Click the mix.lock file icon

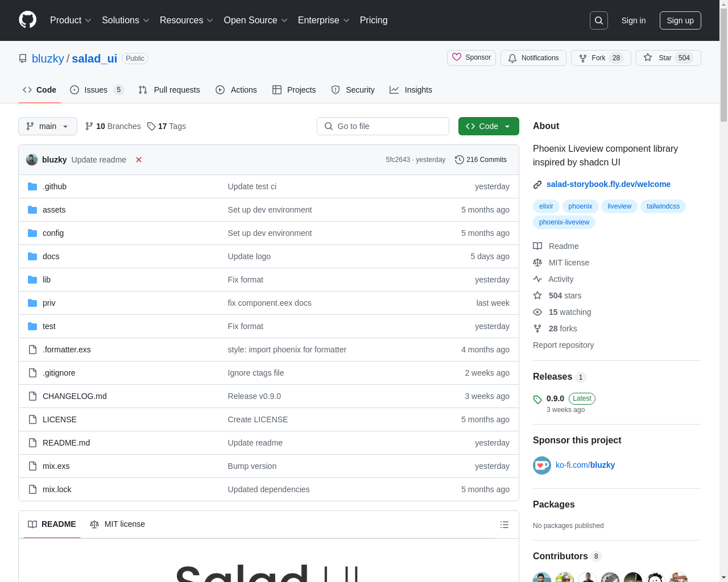coord(32,489)
